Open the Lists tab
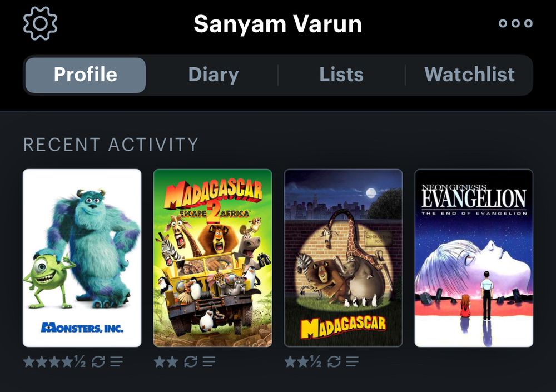Screen dimensions: 556x392 tap(341, 75)
